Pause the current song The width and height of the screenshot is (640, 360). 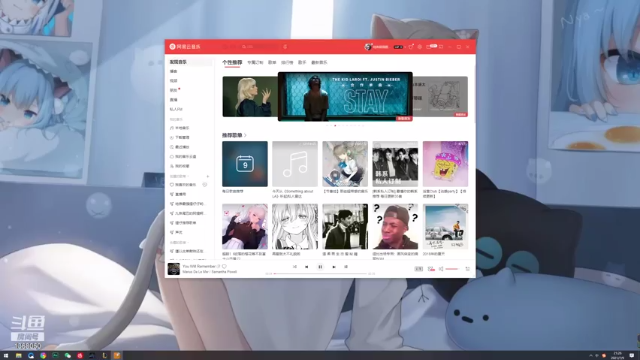(320, 267)
